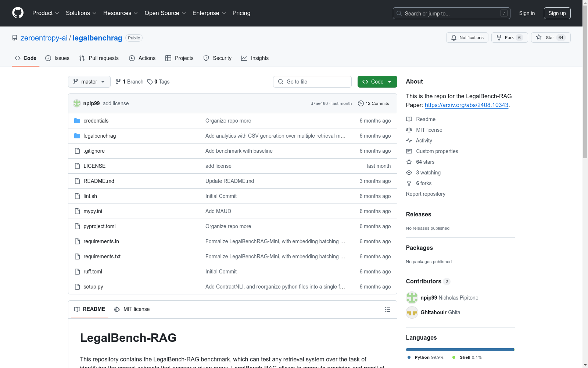This screenshot has height=368, width=588.
Task: Open the master branch dropdown
Action: [x=89, y=82]
